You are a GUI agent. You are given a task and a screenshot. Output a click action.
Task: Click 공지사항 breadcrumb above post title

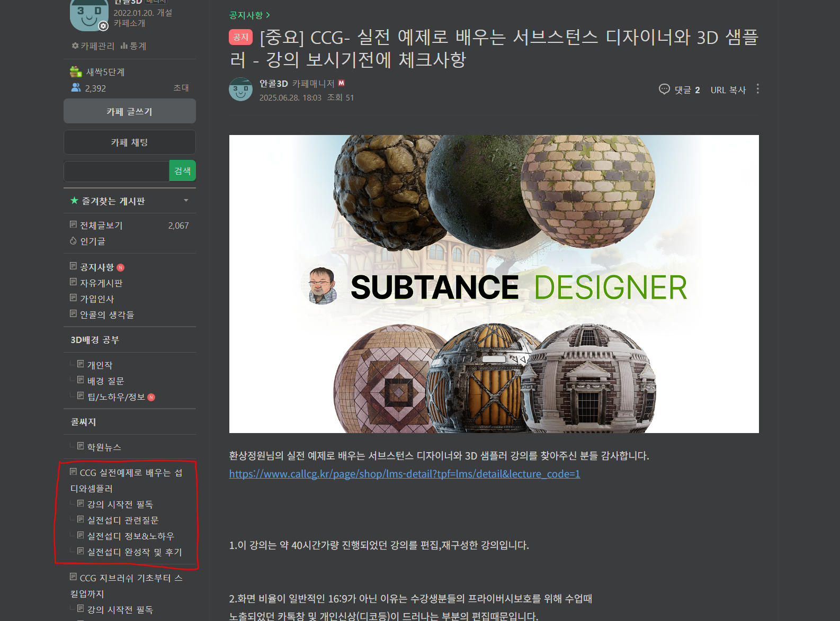(249, 15)
